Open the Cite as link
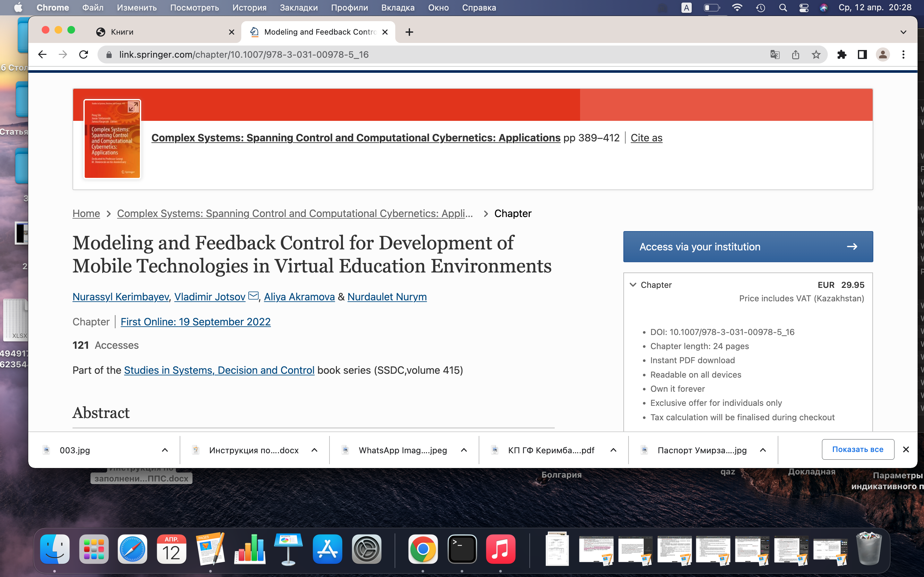Viewport: 924px width, 577px height. (x=646, y=138)
